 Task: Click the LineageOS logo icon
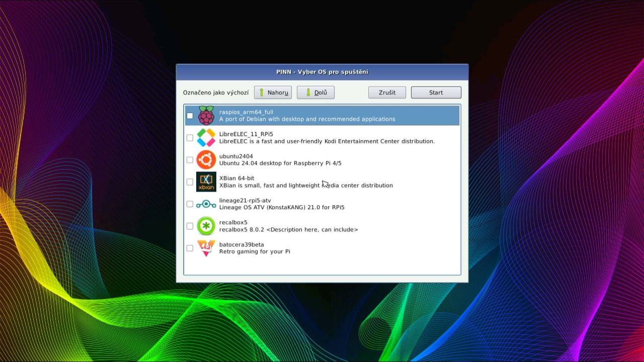tap(206, 204)
